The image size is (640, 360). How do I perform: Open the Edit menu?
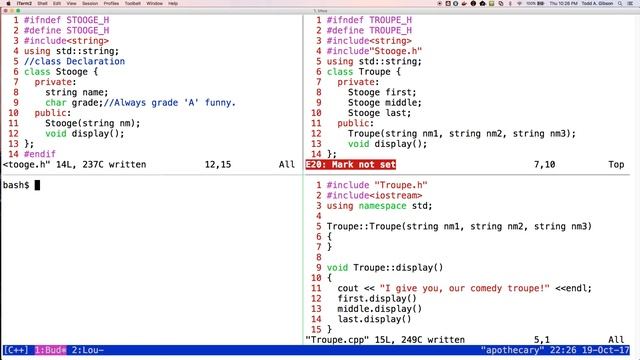pyautogui.click(x=57, y=3)
